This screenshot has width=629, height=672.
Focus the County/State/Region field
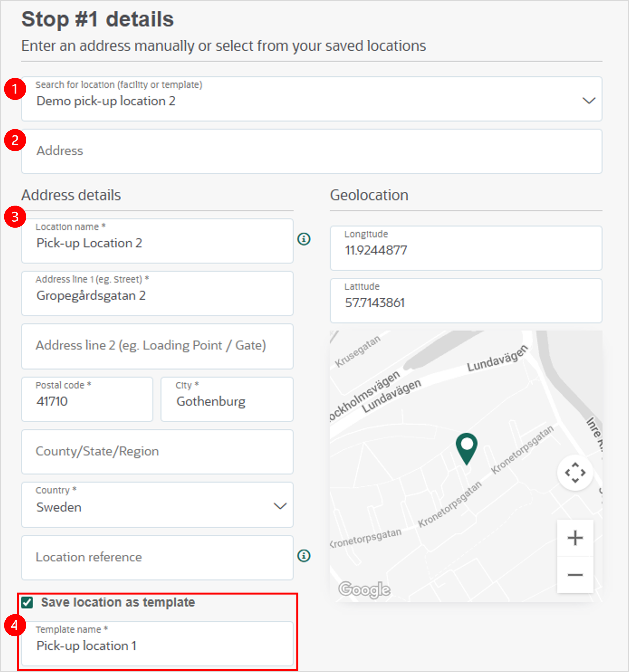157,452
